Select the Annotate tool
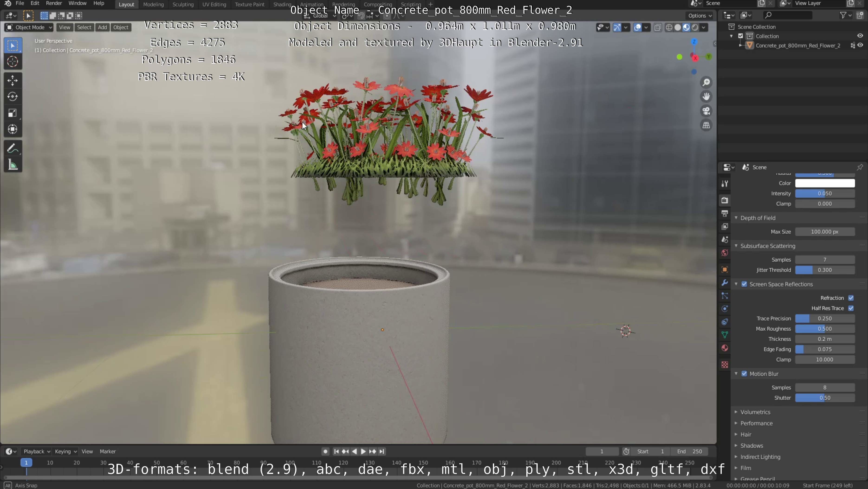This screenshot has width=868, height=489. [13, 148]
